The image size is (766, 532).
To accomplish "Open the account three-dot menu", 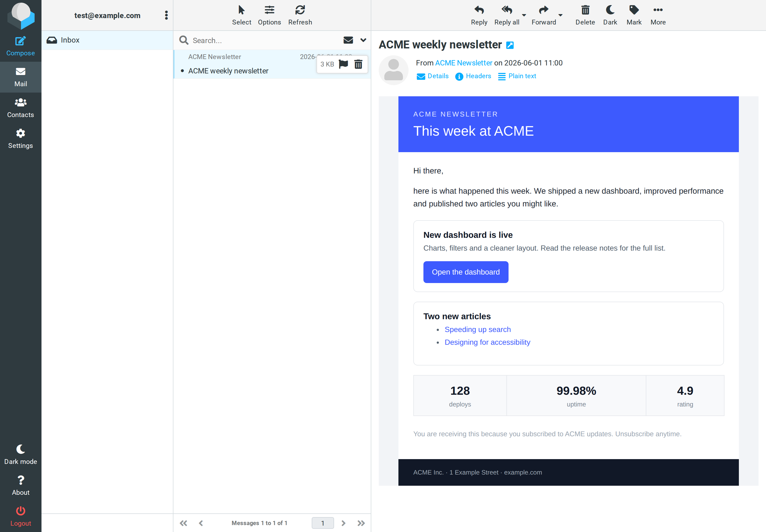I will tap(166, 15).
